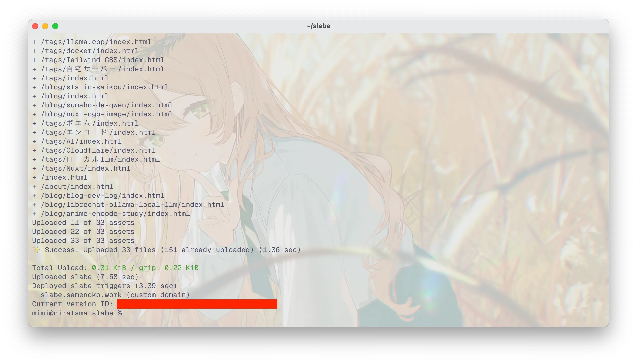Close the ~/slabe terminal window
637x364 pixels.
(35, 26)
